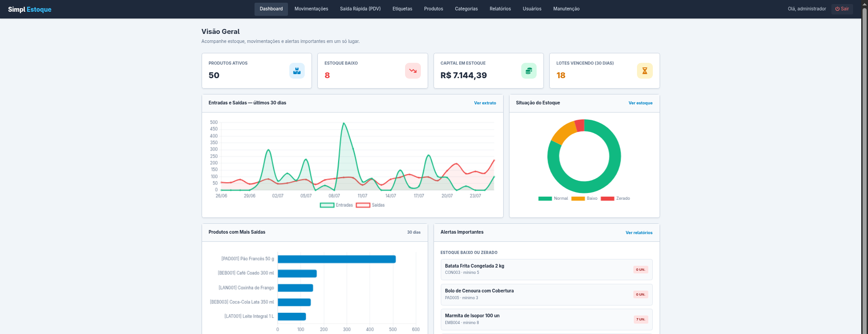Open the Etiquetas menu
The image size is (868, 334).
tap(402, 9)
